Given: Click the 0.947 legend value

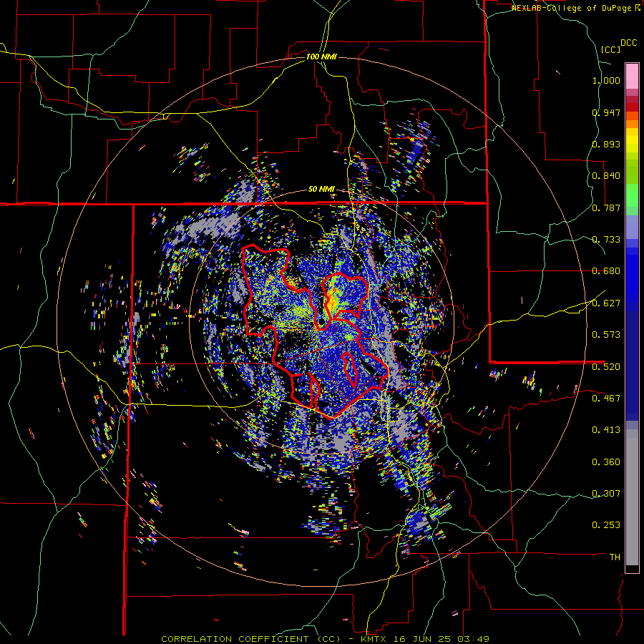Looking at the screenshot, I should (x=606, y=112).
